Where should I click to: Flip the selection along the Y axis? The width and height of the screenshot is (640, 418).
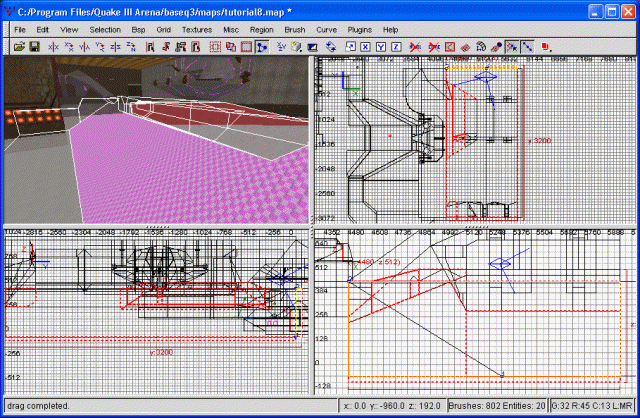(84, 47)
